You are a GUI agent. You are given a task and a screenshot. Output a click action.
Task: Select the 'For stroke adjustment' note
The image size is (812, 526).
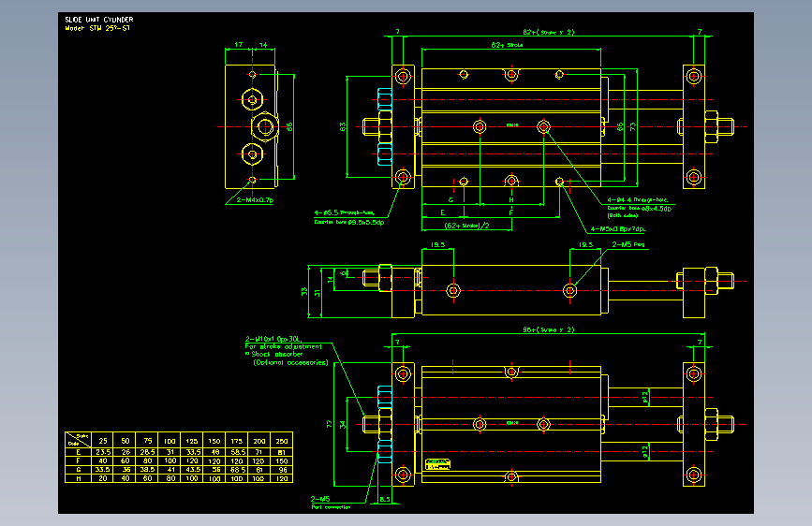click(283, 346)
